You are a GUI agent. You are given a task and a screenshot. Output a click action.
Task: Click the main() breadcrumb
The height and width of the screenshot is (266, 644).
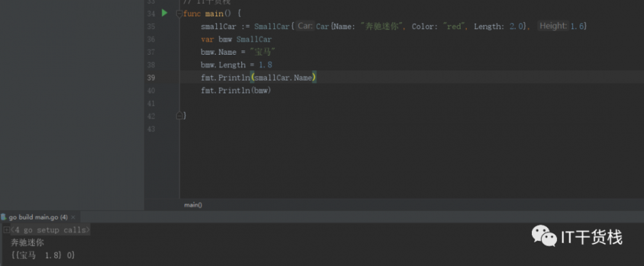coord(193,205)
